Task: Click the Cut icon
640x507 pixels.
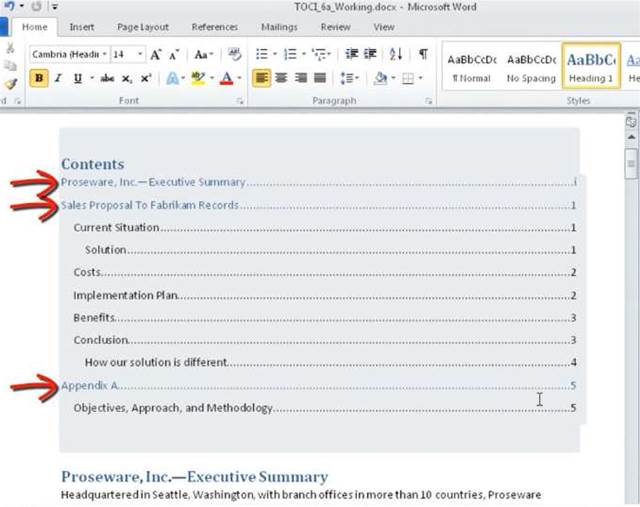Action: (10, 49)
